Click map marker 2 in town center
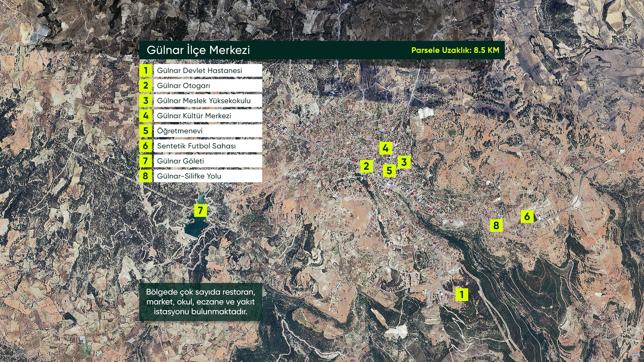 click(366, 166)
